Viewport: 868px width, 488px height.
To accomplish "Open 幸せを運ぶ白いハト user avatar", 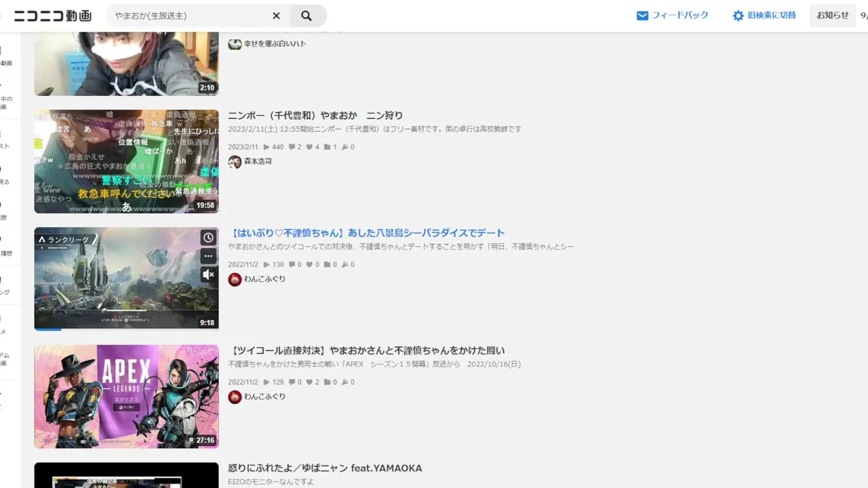I will (235, 43).
